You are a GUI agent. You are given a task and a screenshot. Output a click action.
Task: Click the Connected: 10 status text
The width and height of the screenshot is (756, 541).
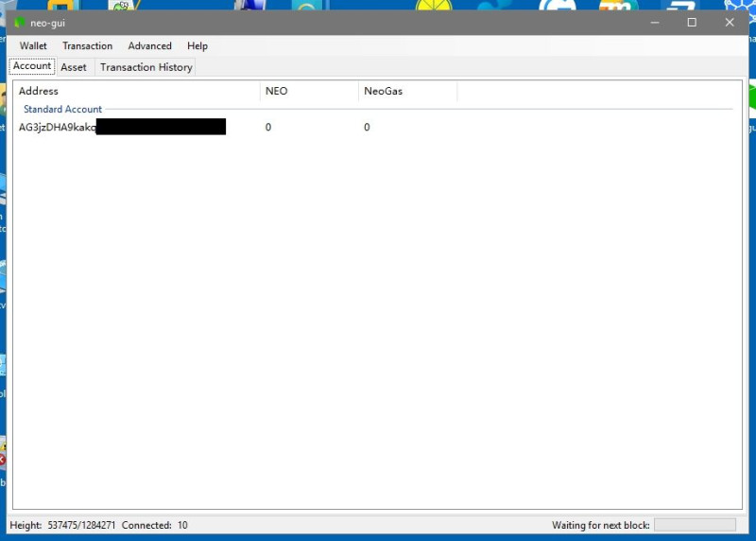155,525
